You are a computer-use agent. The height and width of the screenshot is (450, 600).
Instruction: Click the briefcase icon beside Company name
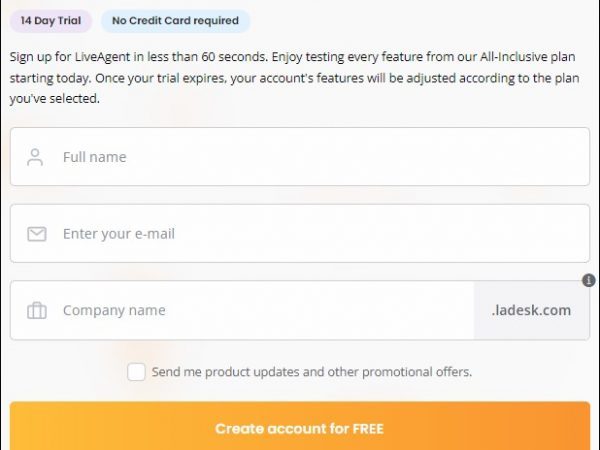tap(37, 310)
